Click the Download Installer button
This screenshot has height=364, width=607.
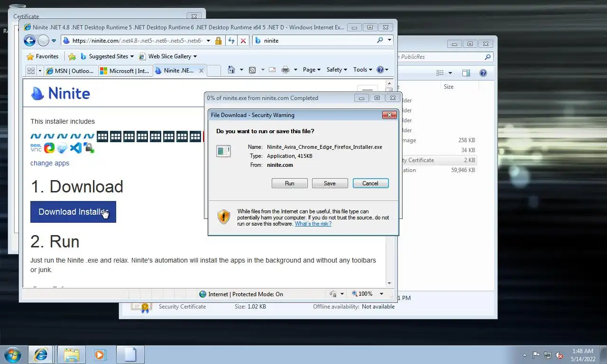(x=73, y=212)
